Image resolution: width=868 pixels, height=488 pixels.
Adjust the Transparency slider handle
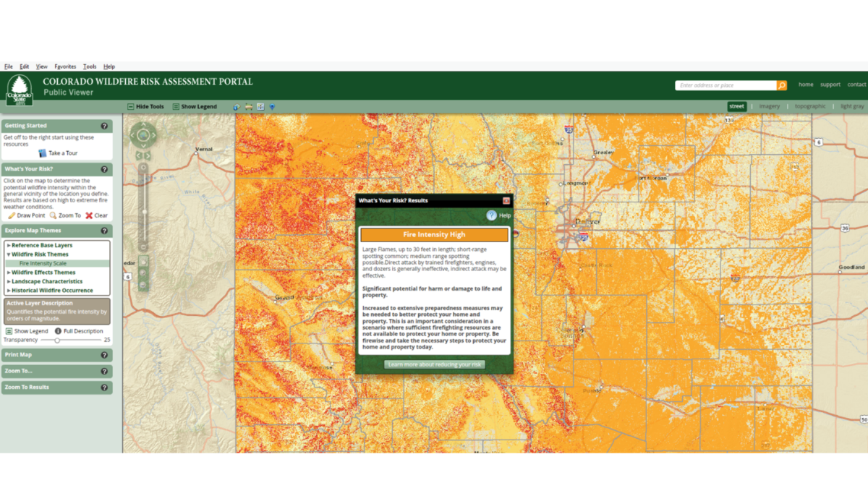pyautogui.click(x=58, y=340)
